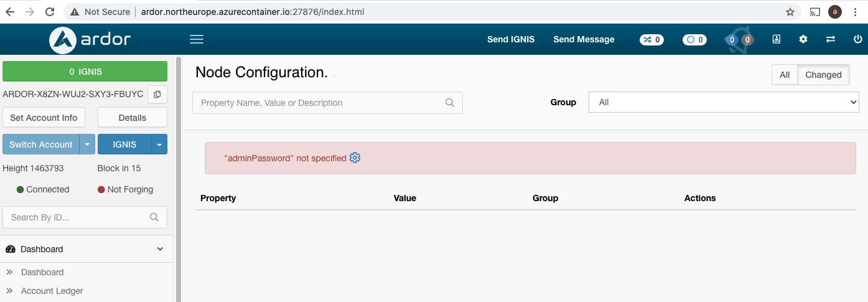
Task: Reload the page in browser
Action: pos(50,12)
